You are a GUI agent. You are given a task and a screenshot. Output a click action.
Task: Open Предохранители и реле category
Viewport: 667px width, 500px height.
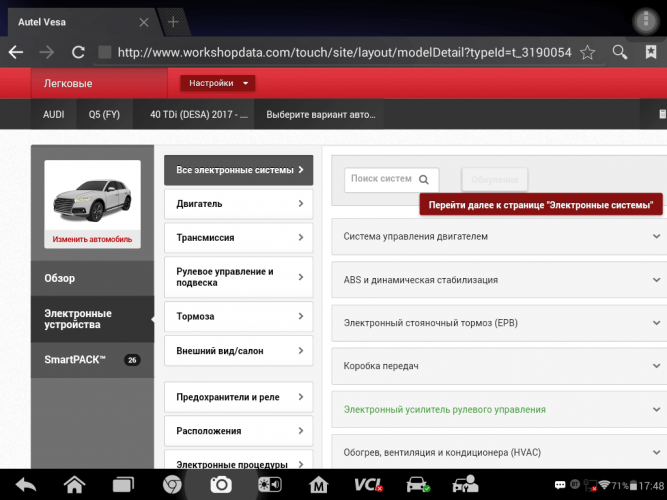[x=239, y=397]
